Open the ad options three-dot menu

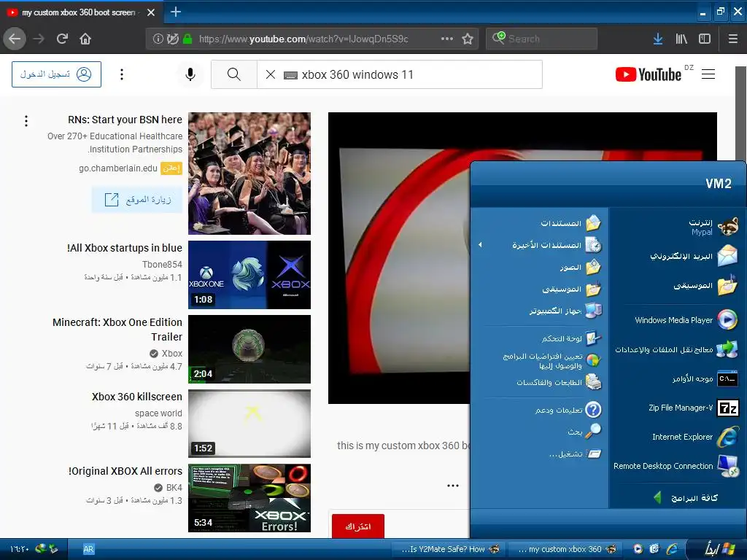26,121
